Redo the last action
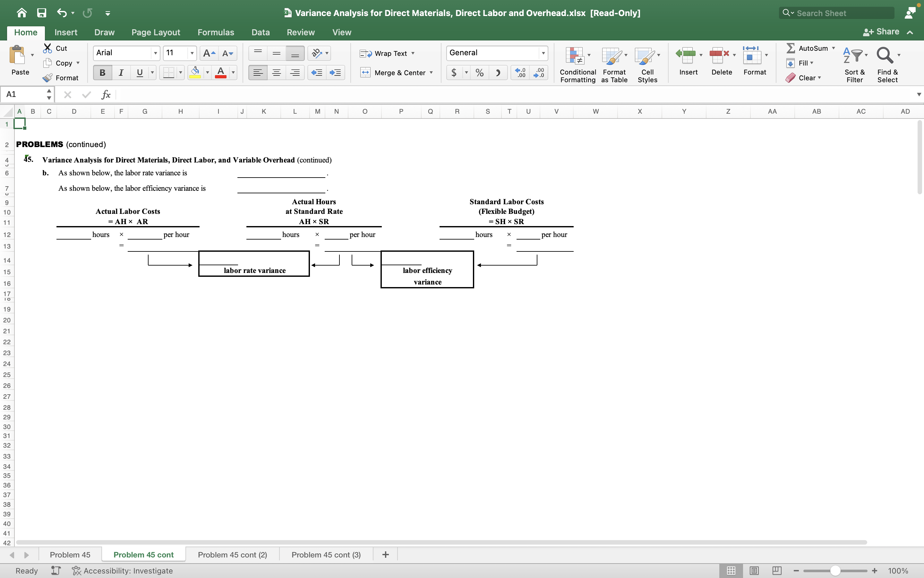 pos(88,13)
